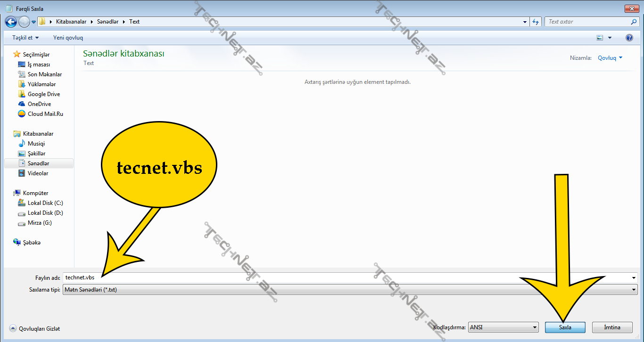Open Cloud Mail.Ru folder in sidebar
This screenshot has height=342, width=644.
pyautogui.click(x=45, y=114)
